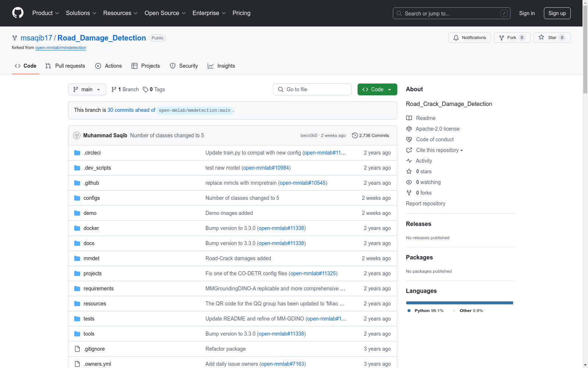
Task: Expand the Enterprise menu
Action: click(209, 13)
